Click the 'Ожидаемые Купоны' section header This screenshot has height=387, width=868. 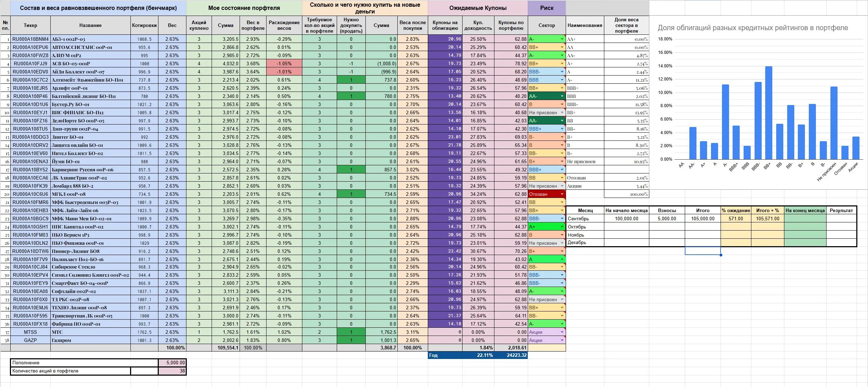coord(478,8)
